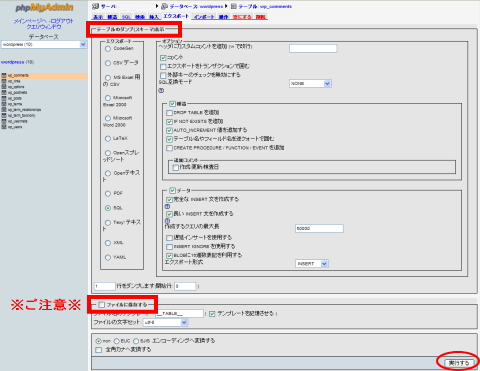Switch to the インポート tab

pos(204,17)
